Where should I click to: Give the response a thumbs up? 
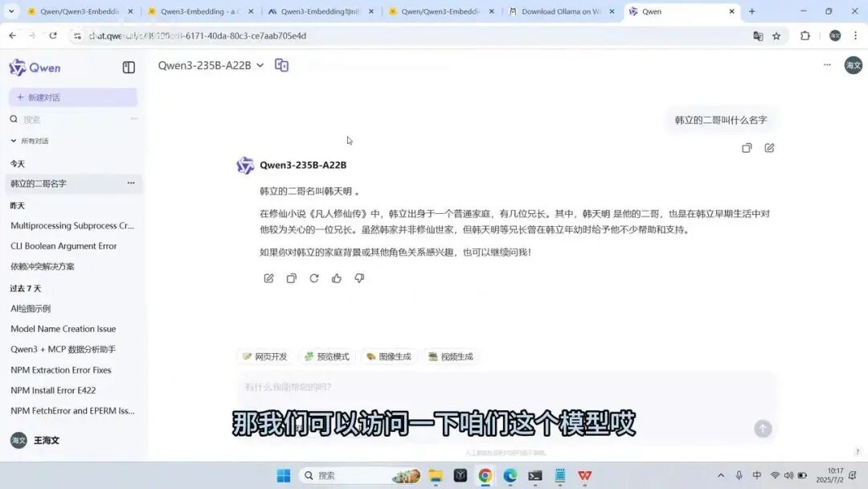337,278
